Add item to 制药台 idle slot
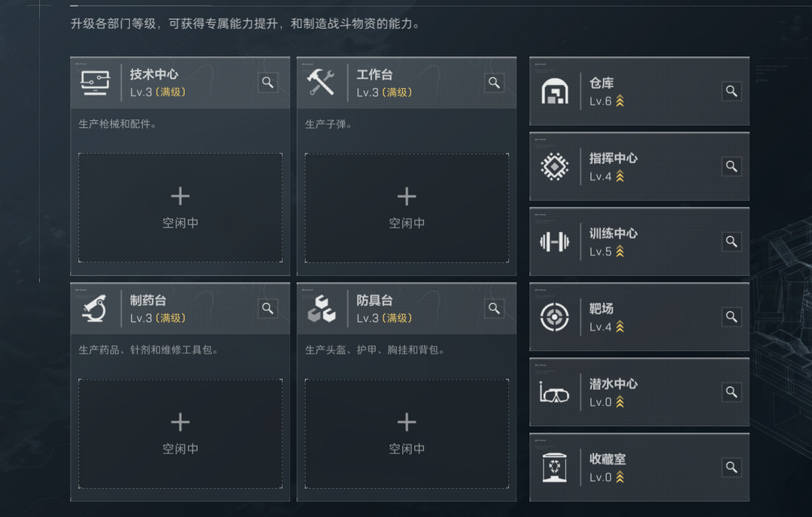The width and height of the screenshot is (812, 517). [x=180, y=433]
